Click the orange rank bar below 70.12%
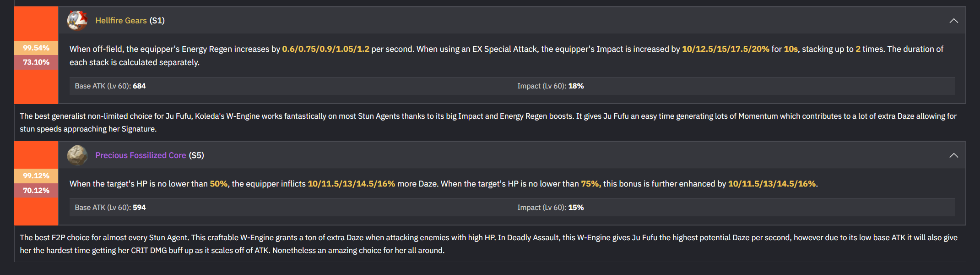This screenshot has height=275, width=980. [x=36, y=211]
